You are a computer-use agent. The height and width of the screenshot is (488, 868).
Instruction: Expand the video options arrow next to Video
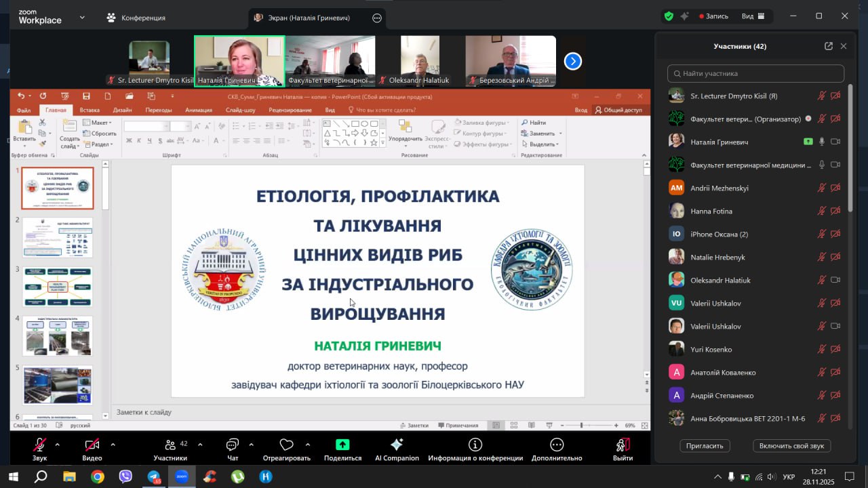pos(113,445)
